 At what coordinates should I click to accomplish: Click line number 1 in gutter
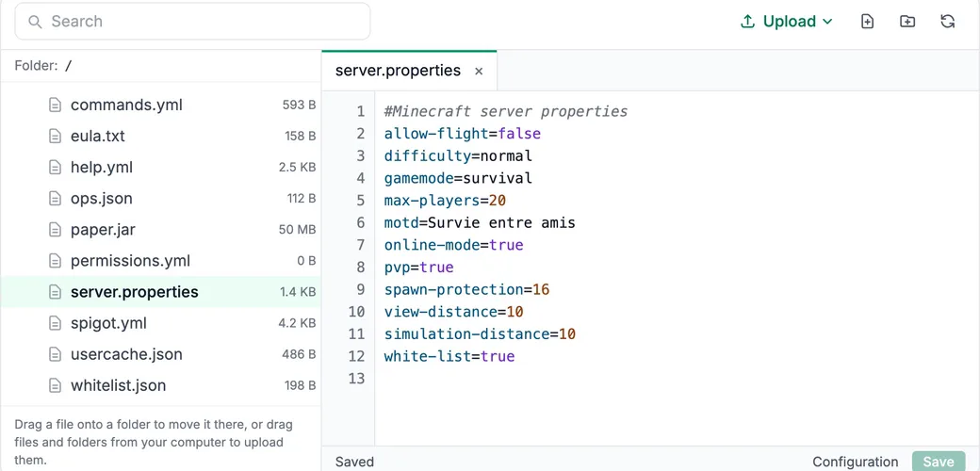click(361, 111)
